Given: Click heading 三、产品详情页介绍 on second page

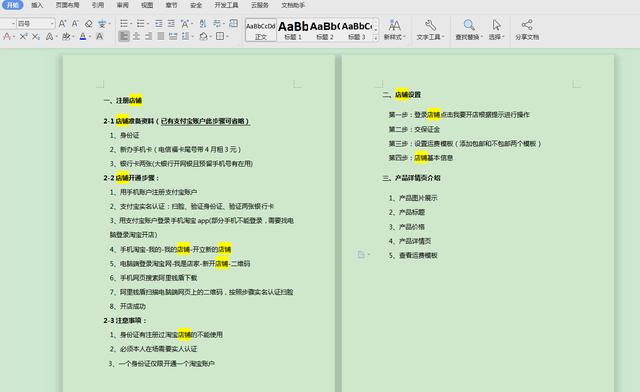Looking at the screenshot, I should pyautogui.click(x=411, y=178).
